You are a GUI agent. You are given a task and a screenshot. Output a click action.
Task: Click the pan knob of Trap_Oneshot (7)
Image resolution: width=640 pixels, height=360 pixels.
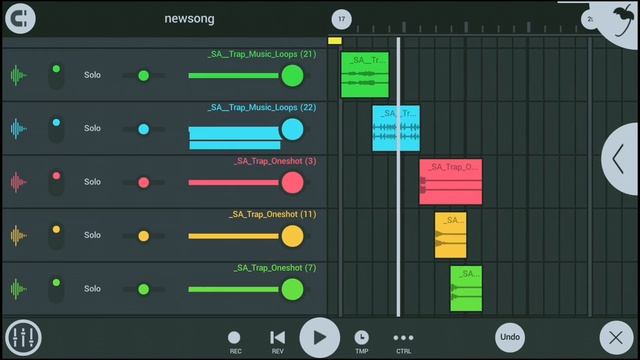pos(144,289)
